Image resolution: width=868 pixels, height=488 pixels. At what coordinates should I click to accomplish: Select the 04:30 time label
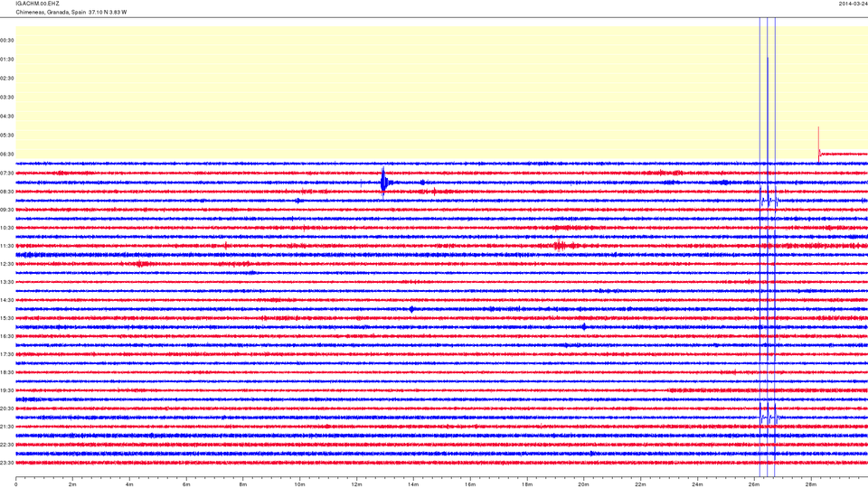tap(7, 117)
